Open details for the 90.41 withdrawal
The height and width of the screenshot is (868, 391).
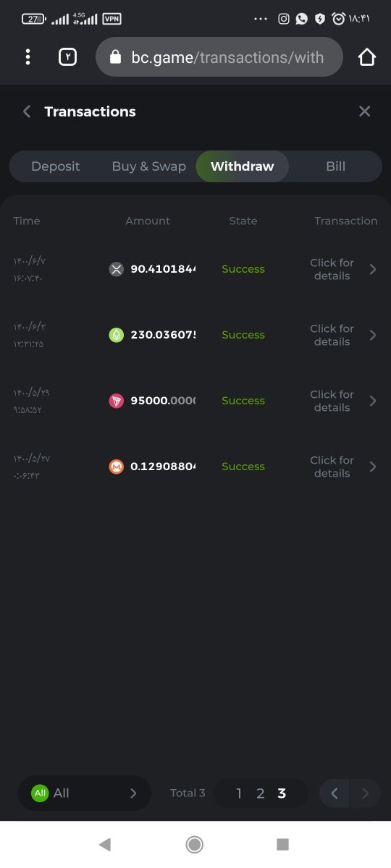click(x=332, y=269)
